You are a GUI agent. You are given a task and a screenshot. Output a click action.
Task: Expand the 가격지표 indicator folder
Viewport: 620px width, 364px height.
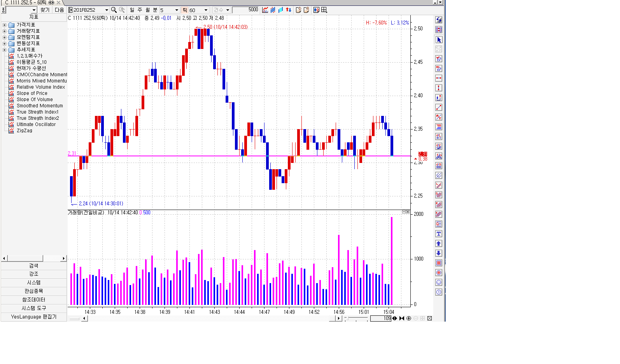[4, 25]
